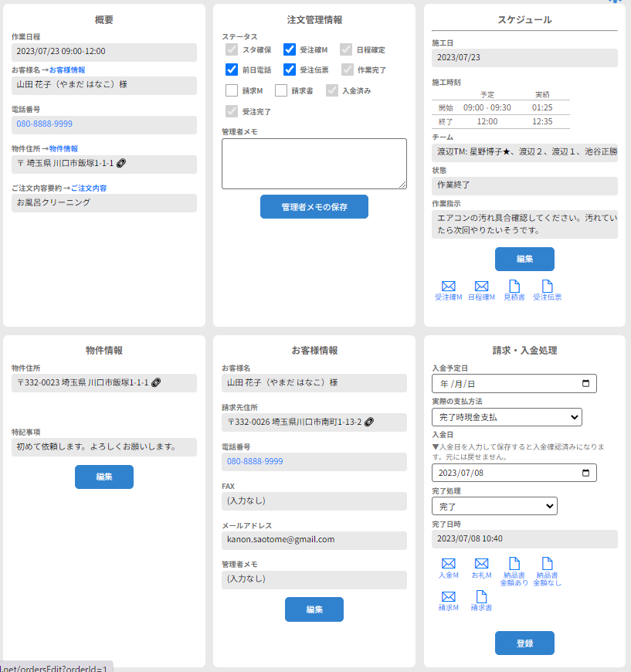Image resolution: width=631 pixels, height=672 pixels.
Task: Open 納品書 金額なし document icon
Action: pos(547,565)
